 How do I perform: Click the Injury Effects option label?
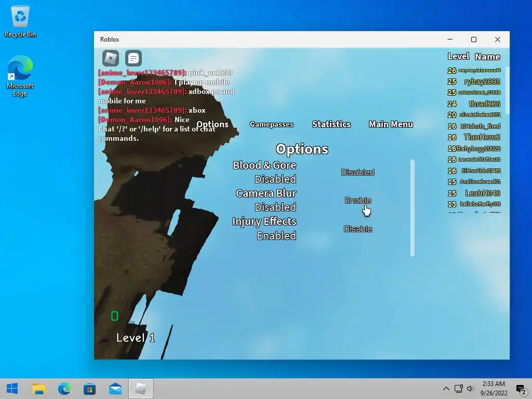tap(264, 221)
